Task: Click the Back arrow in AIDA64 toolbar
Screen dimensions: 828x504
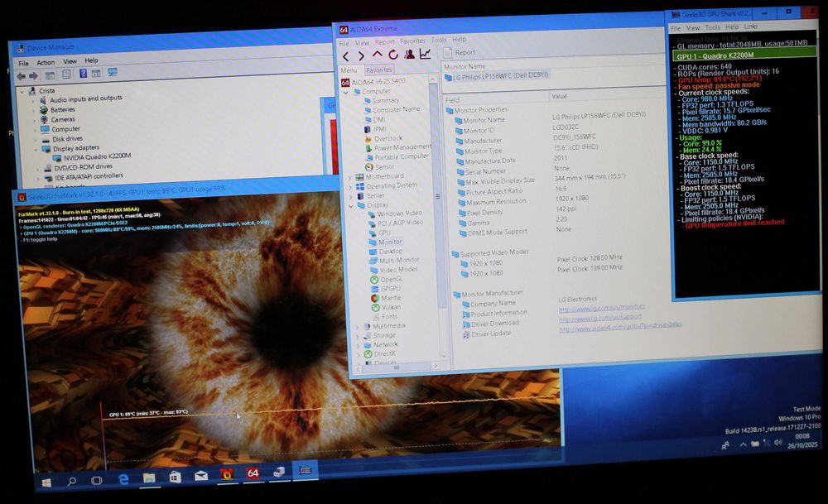Action: [x=345, y=56]
